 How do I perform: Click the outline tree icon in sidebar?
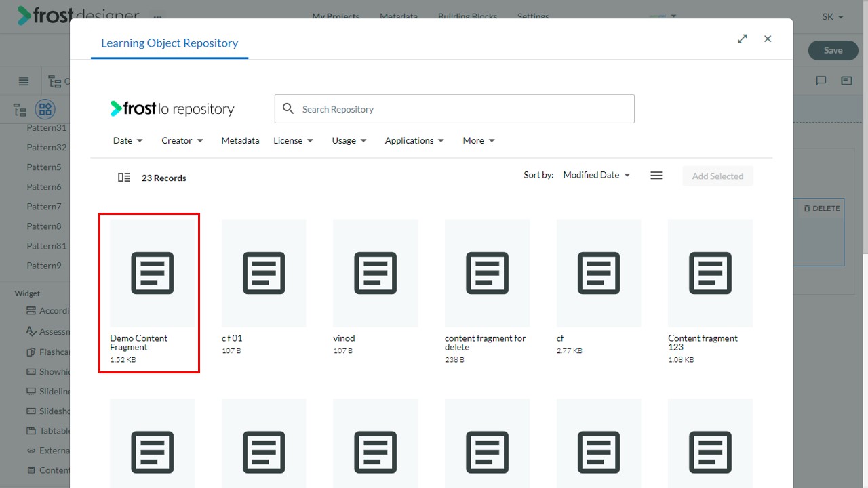[20, 110]
